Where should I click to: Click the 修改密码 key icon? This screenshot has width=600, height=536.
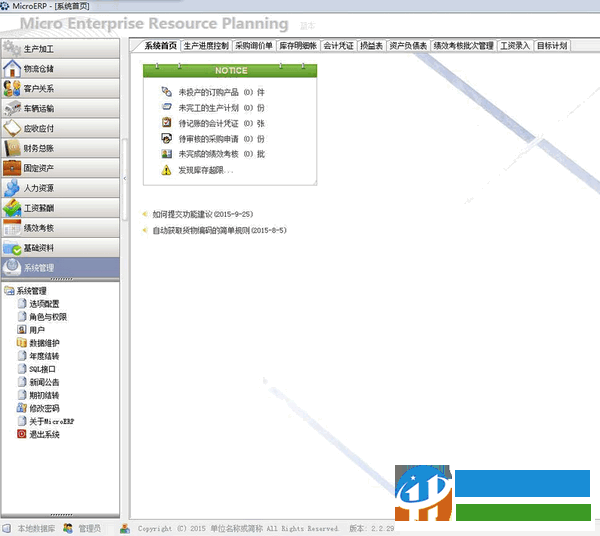pos(22,408)
